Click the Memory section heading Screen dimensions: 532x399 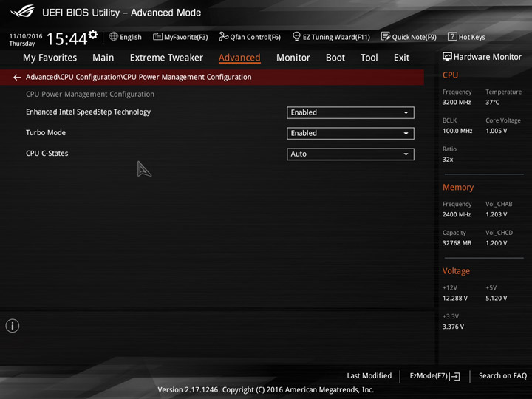458,187
